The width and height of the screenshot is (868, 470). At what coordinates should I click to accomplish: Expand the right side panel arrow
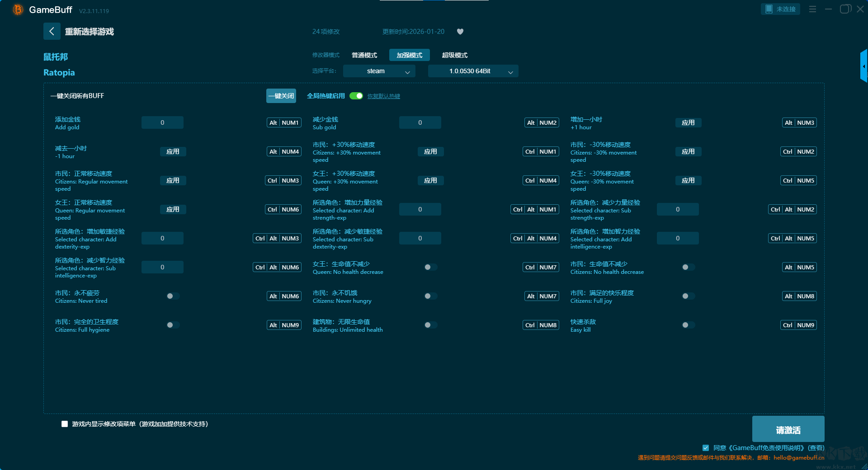863,66
